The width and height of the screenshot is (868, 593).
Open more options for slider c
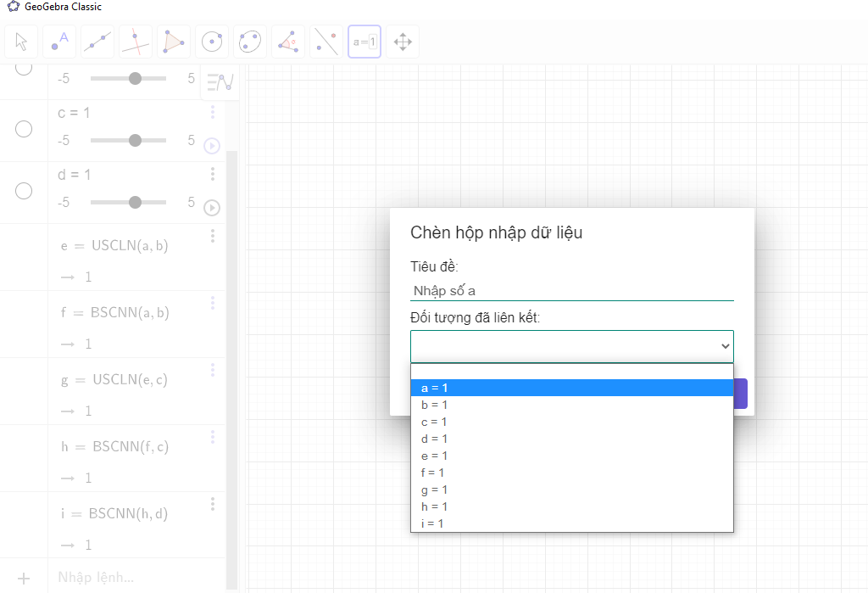click(213, 113)
